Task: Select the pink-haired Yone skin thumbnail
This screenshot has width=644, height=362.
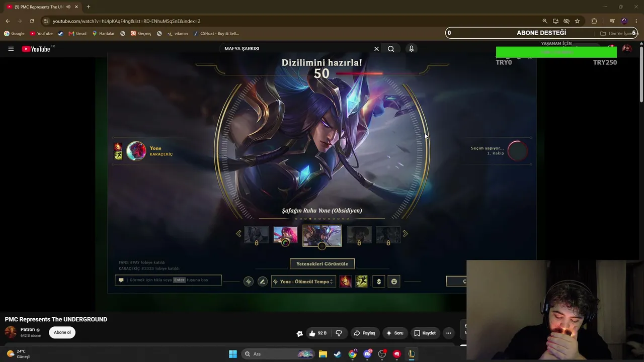Action: pyautogui.click(x=285, y=235)
